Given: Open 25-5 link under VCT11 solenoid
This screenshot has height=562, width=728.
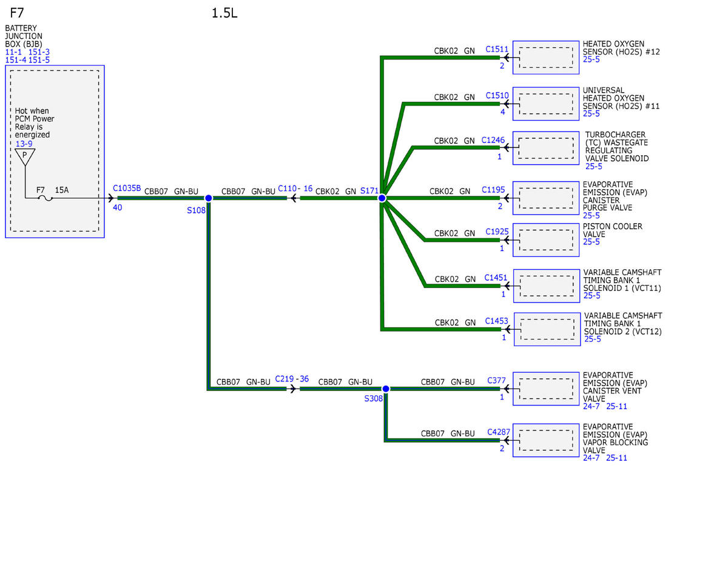Looking at the screenshot, I should pyautogui.click(x=592, y=296).
